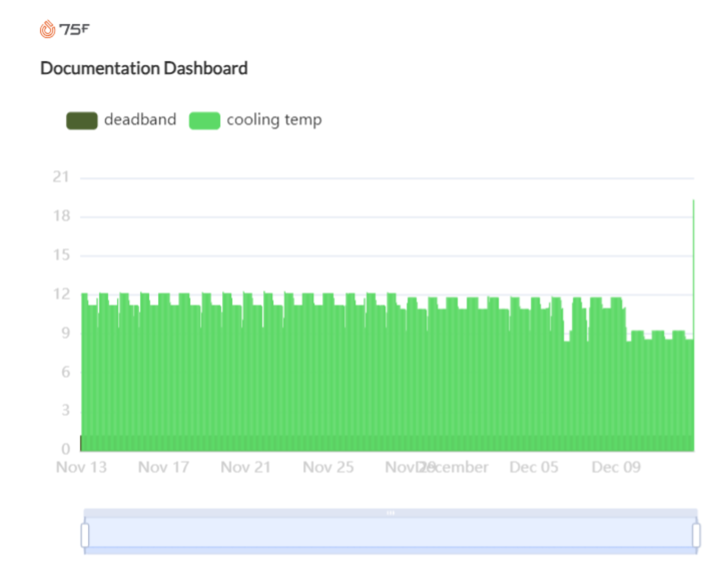Screen dimensions: 707x588
Task: Click the 21 y-axis value
Action: (x=61, y=177)
